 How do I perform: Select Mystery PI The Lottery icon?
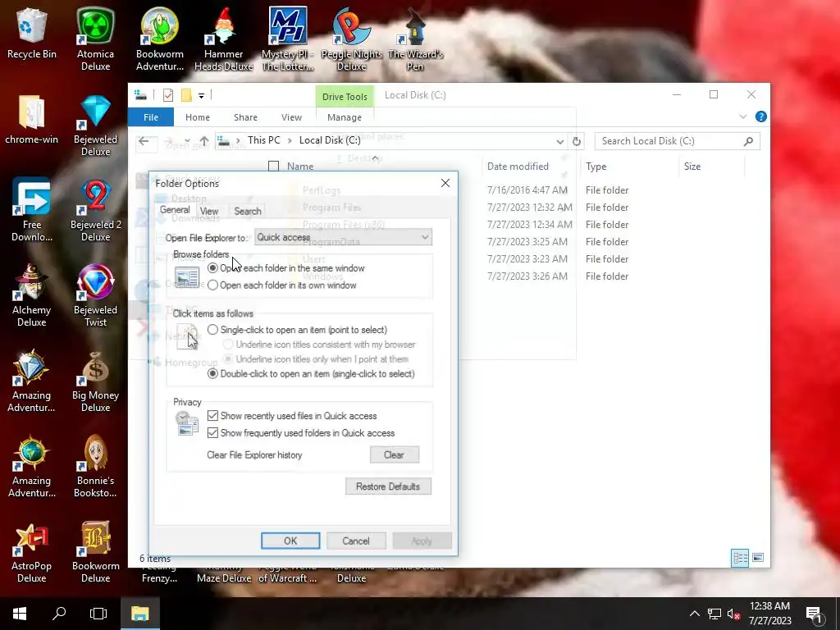click(288, 40)
